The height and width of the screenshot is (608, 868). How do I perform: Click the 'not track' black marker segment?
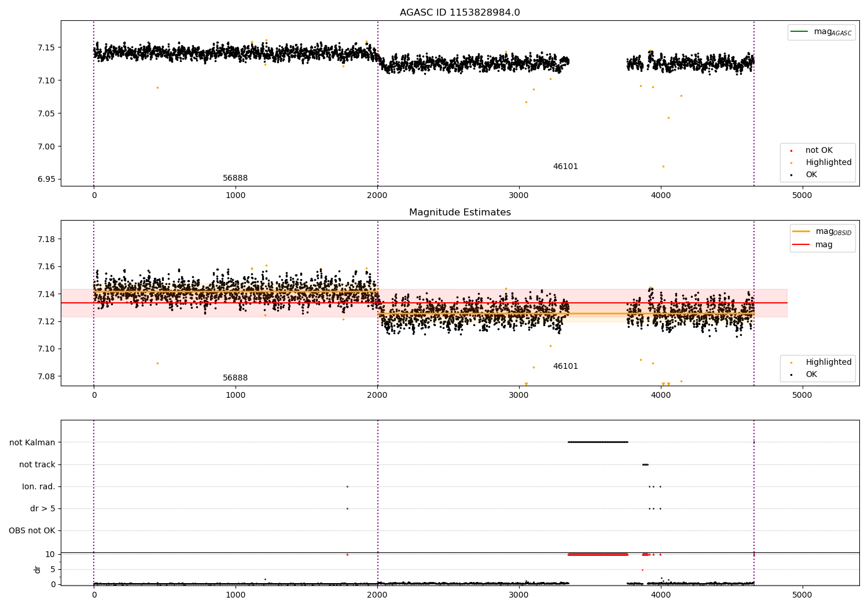click(645, 464)
